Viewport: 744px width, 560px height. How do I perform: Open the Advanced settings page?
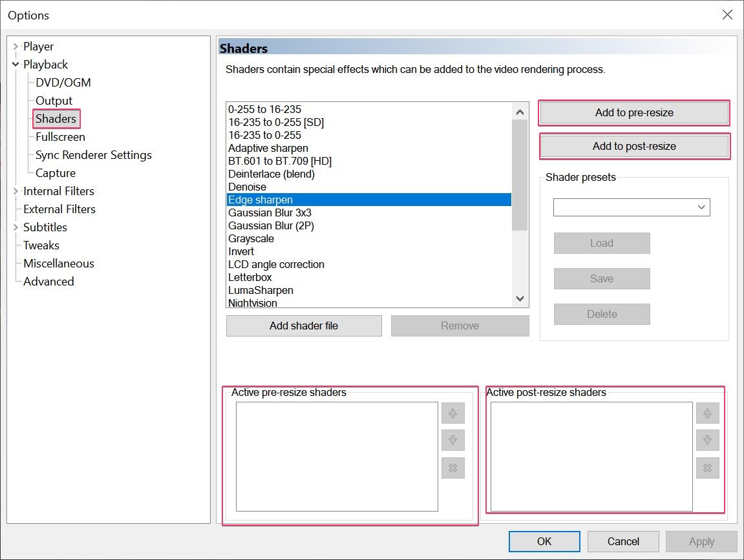tap(48, 281)
